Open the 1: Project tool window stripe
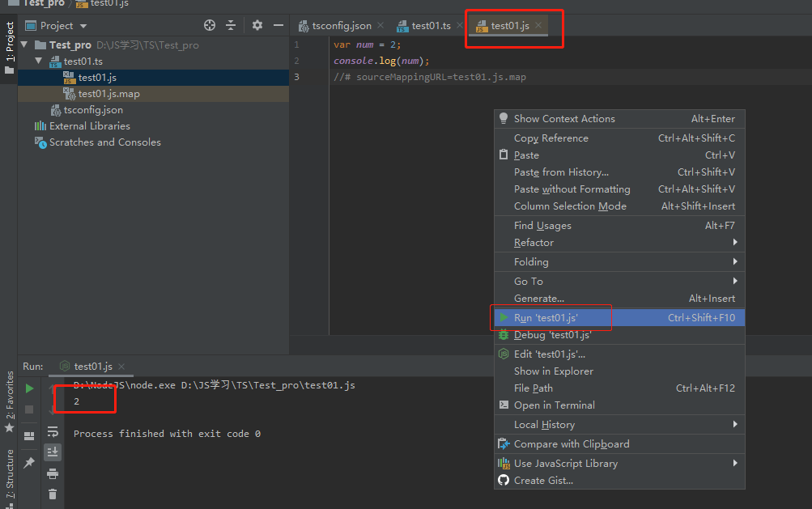This screenshot has width=812, height=509. (x=9, y=48)
